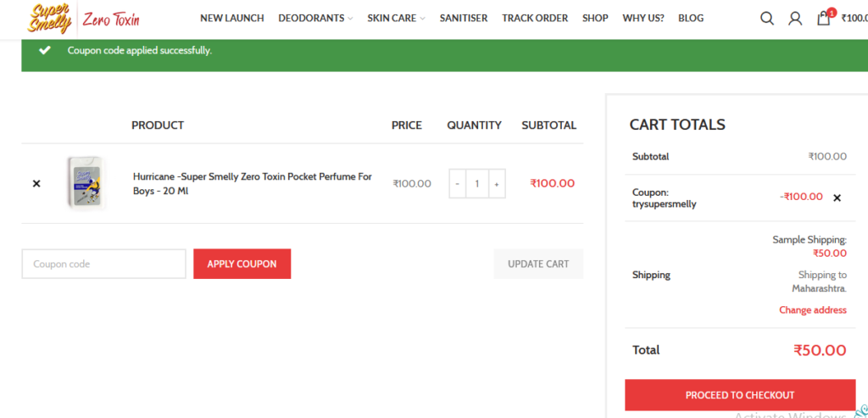Click the QUANTITY column header
This screenshot has height=418, width=868.
475,125
